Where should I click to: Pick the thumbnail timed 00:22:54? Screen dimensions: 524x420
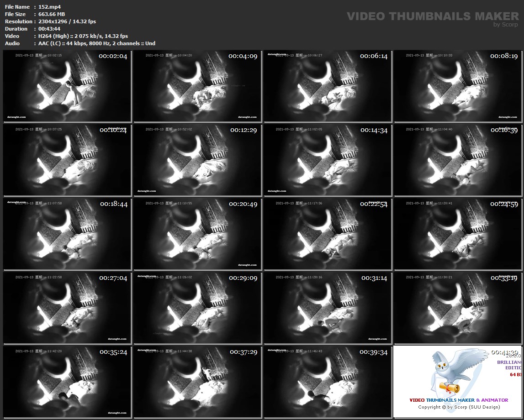click(x=328, y=234)
